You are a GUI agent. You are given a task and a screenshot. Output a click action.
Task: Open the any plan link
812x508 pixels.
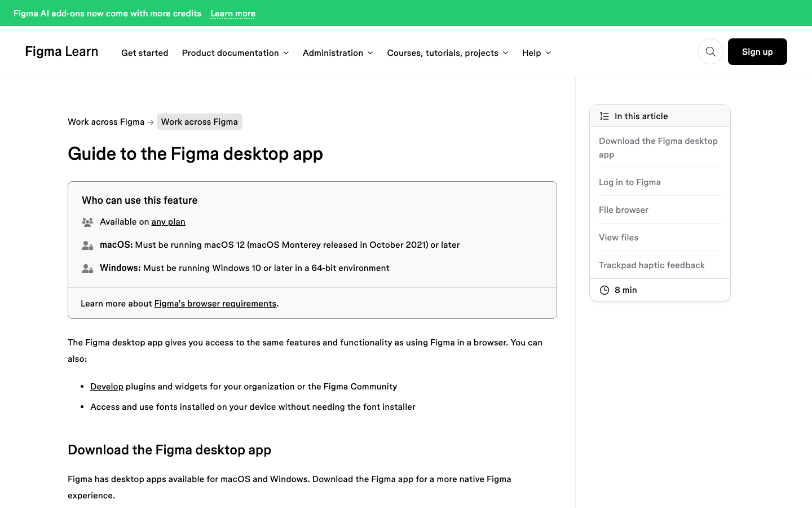(x=168, y=222)
